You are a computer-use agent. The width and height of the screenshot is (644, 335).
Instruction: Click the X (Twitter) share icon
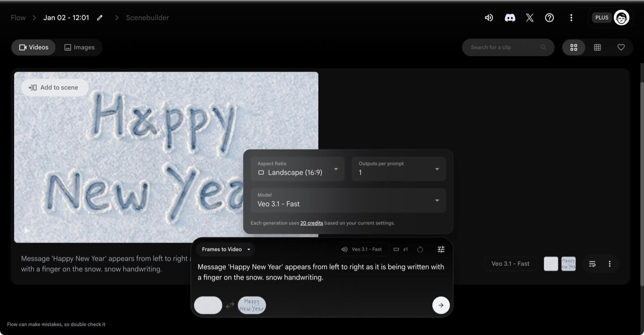[530, 17]
